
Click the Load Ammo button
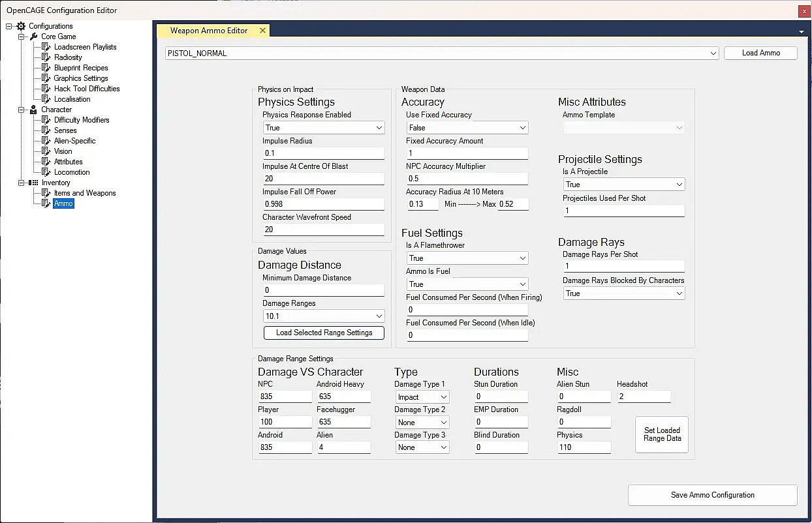point(760,53)
